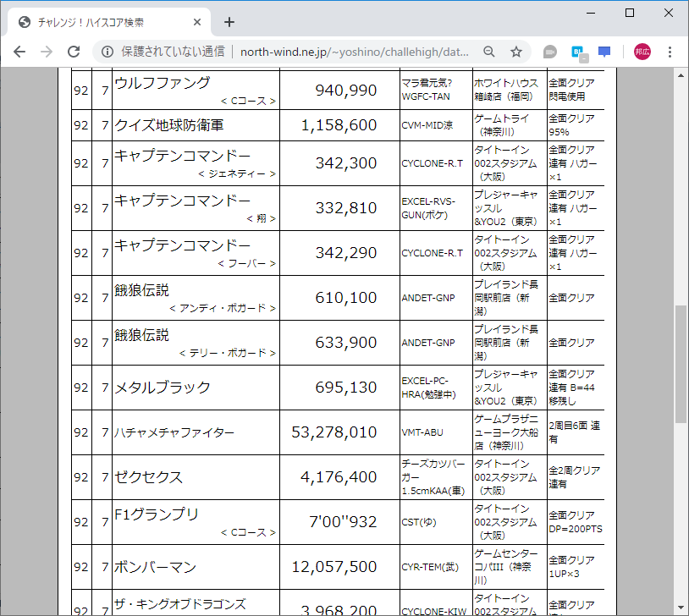This screenshot has height=616, width=689.
Task: Click game title ボンバーマン
Action: 155,567
